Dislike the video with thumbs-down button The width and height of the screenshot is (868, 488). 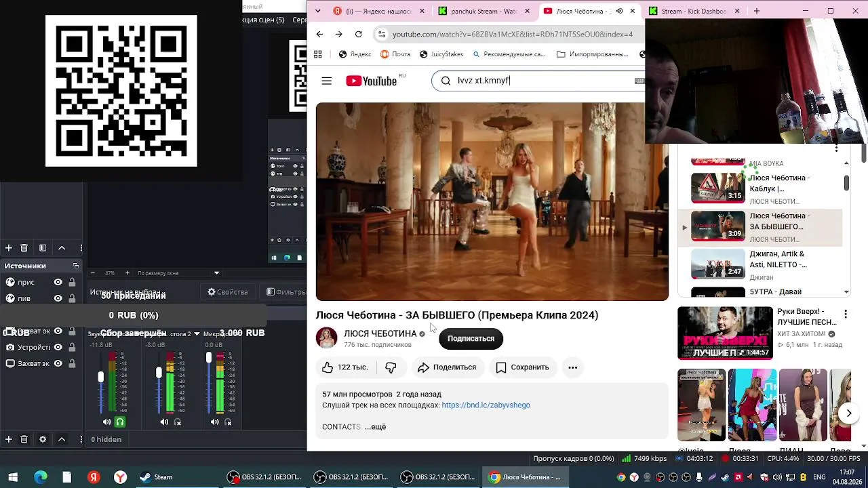tap(391, 367)
